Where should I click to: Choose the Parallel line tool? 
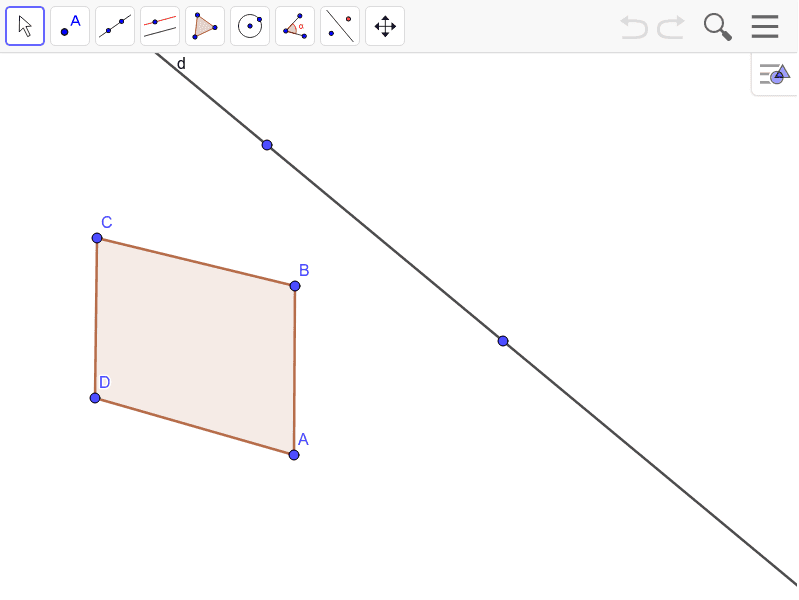160,26
